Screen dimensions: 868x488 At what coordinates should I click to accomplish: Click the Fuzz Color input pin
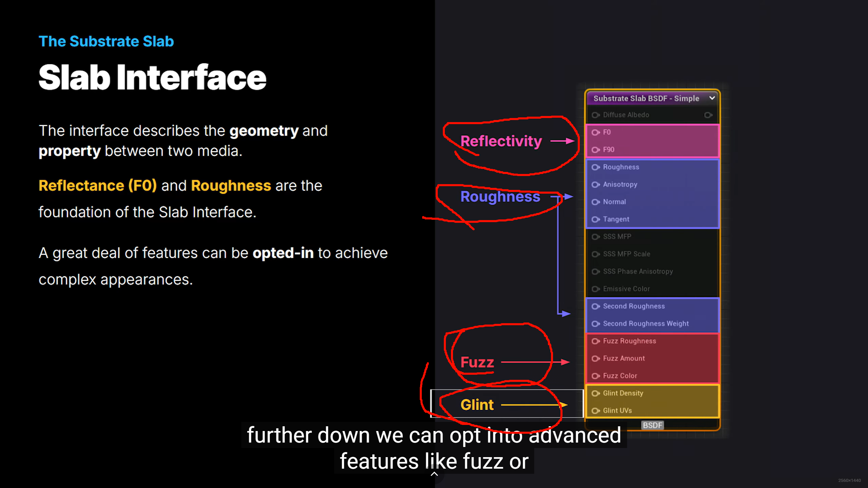click(x=595, y=376)
